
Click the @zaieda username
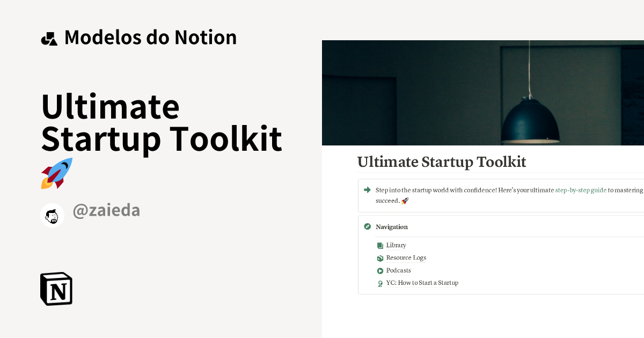106,210
